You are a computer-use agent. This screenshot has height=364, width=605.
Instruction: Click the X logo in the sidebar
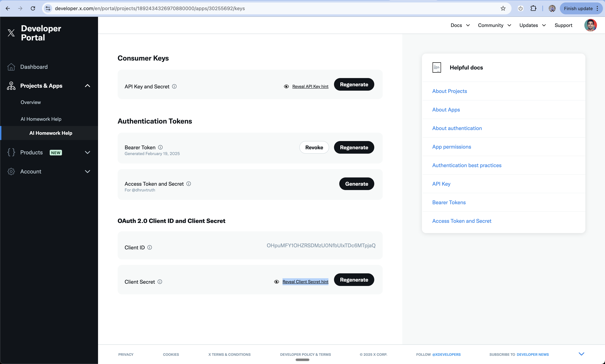pyautogui.click(x=11, y=33)
